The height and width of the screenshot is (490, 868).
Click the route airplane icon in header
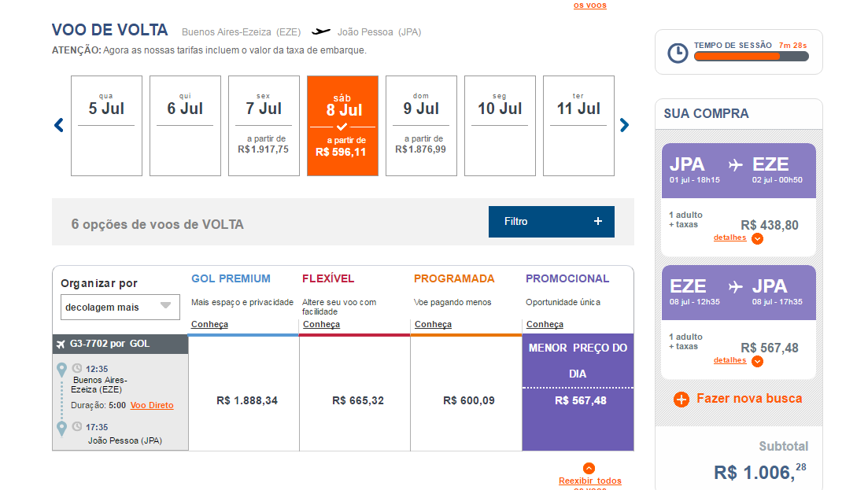320,31
